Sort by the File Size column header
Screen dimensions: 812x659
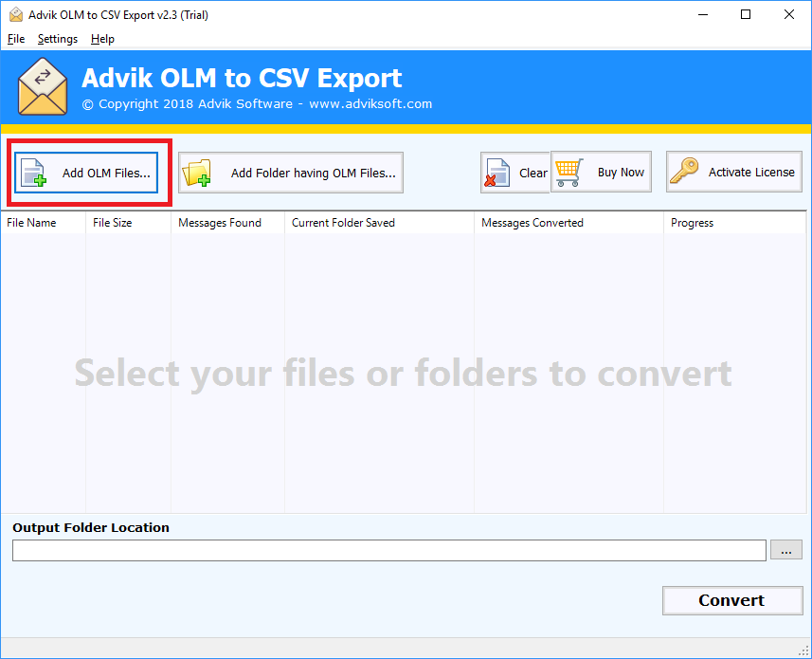129,223
